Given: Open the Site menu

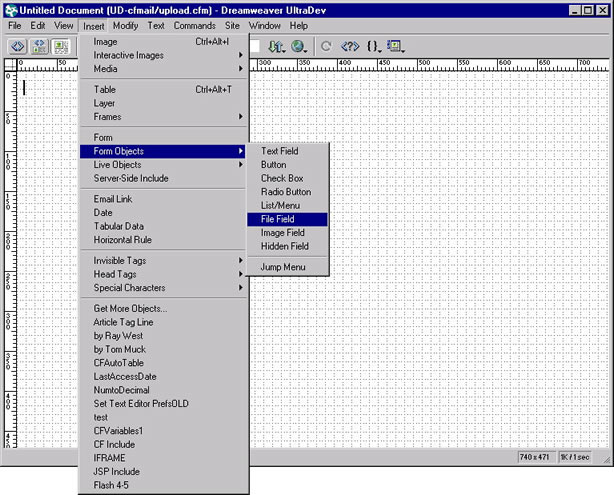Looking at the screenshot, I should (x=232, y=26).
